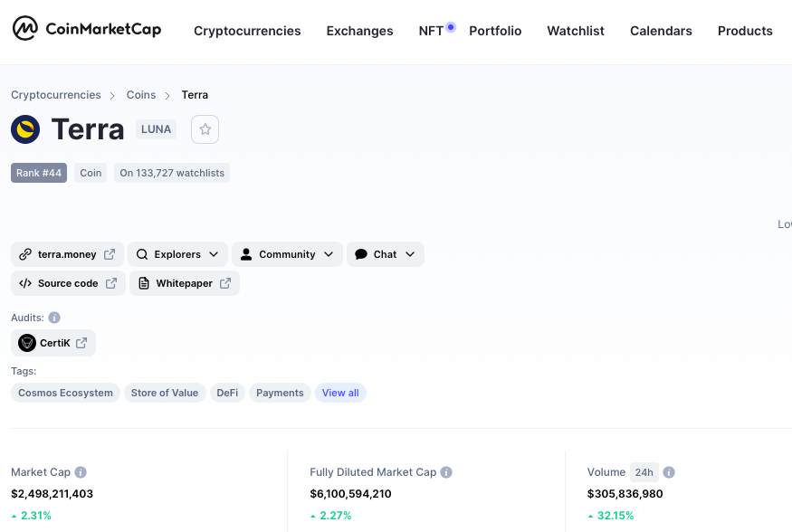792x532 pixels.
Task: Select the Store of Value tag
Action: click(165, 393)
